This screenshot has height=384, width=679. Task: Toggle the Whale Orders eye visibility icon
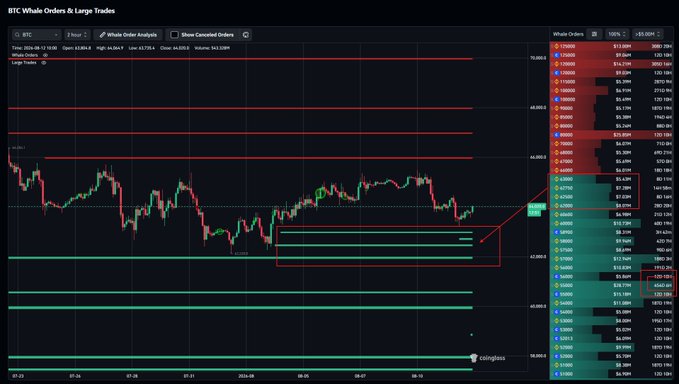coord(45,55)
